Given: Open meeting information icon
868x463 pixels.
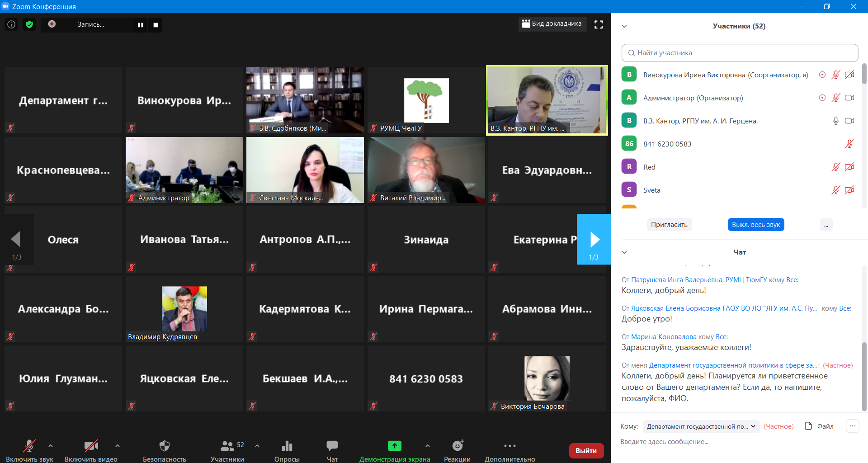Looking at the screenshot, I should click(x=11, y=24).
